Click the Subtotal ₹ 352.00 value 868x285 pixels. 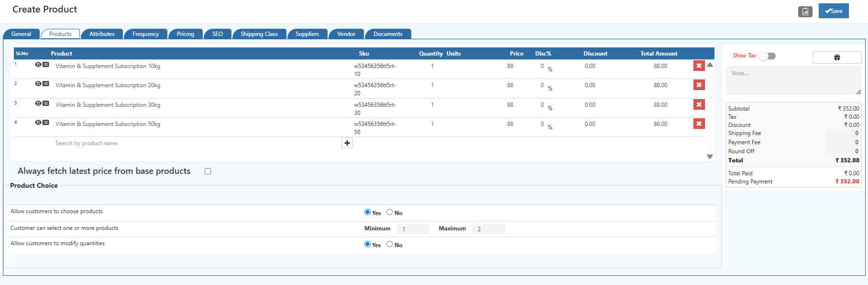(848, 109)
